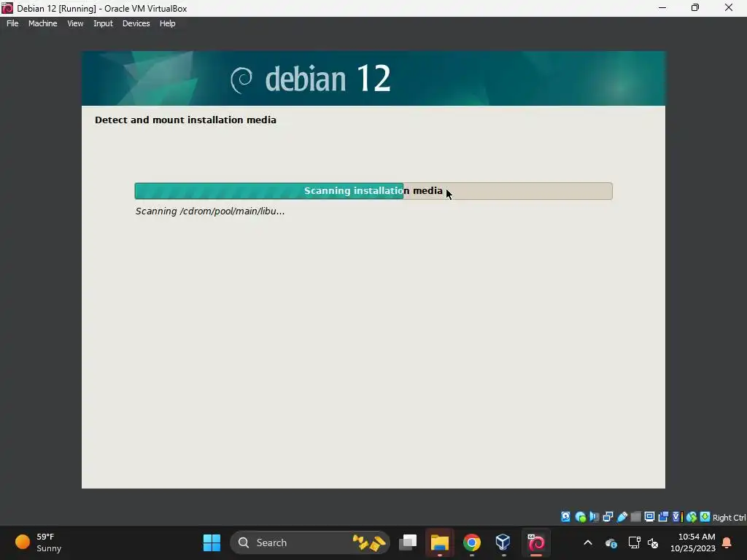
Task: Open the weather widget showing 59°F Sunny
Action: [x=38, y=542]
